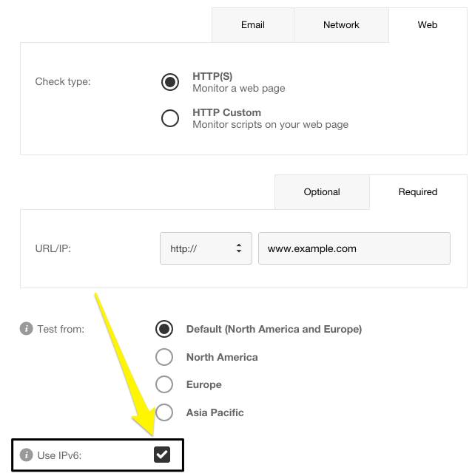Click the info icon beside Test from

point(26,329)
